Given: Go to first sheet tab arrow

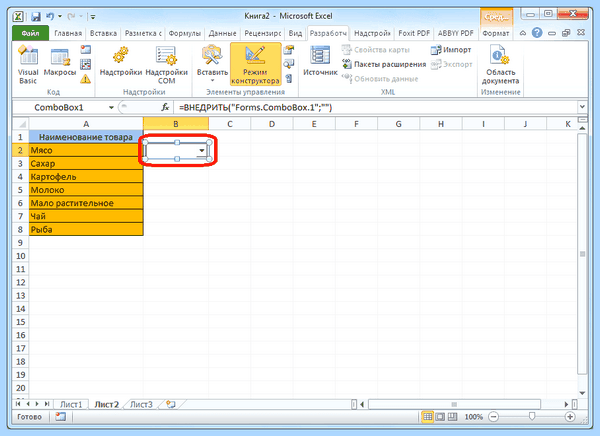Looking at the screenshot, I should [18, 404].
